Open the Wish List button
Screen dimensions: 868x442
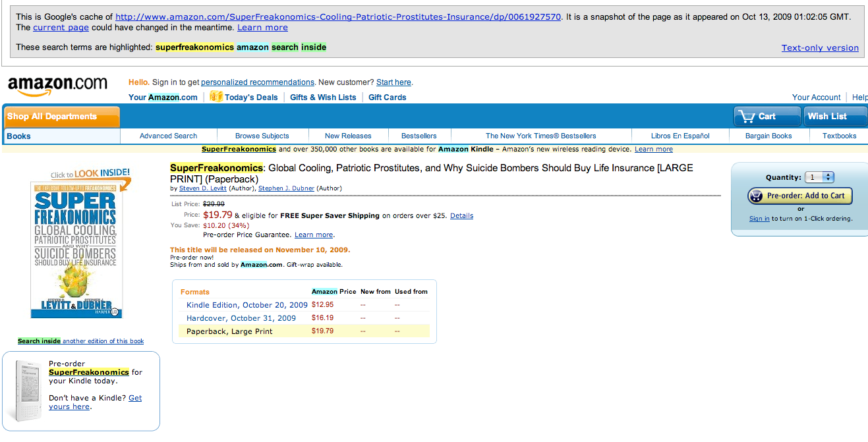[x=835, y=117]
